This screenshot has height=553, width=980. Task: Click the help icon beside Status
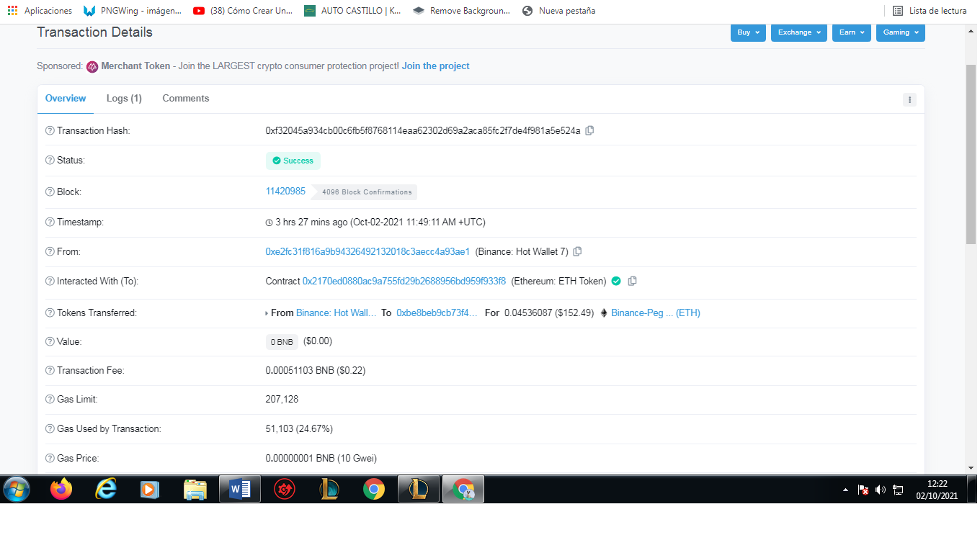pos(50,160)
